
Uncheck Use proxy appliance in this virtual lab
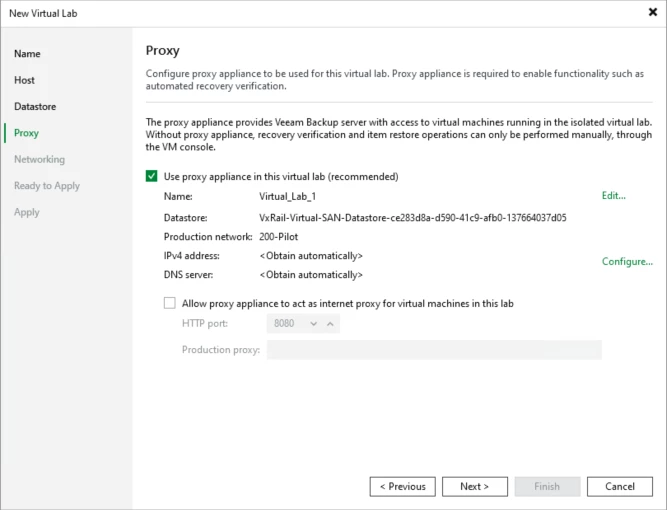[x=152, y=176]
